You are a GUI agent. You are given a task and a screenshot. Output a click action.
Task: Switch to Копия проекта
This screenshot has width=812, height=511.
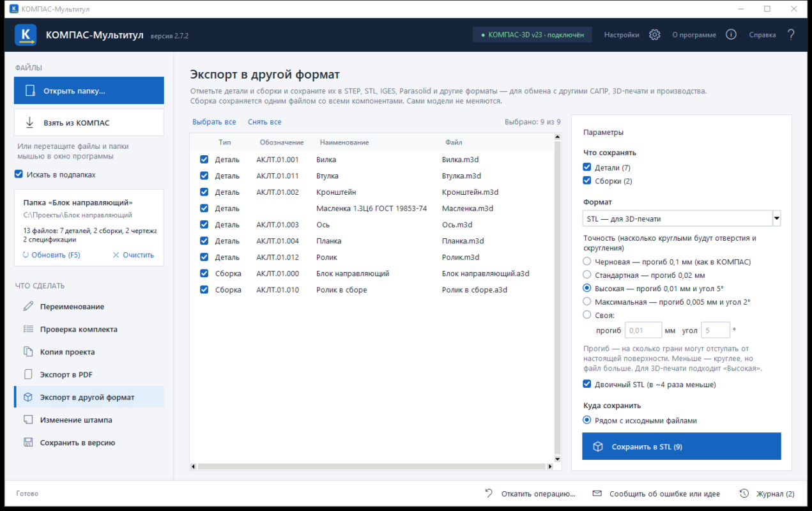click(89, 352)
